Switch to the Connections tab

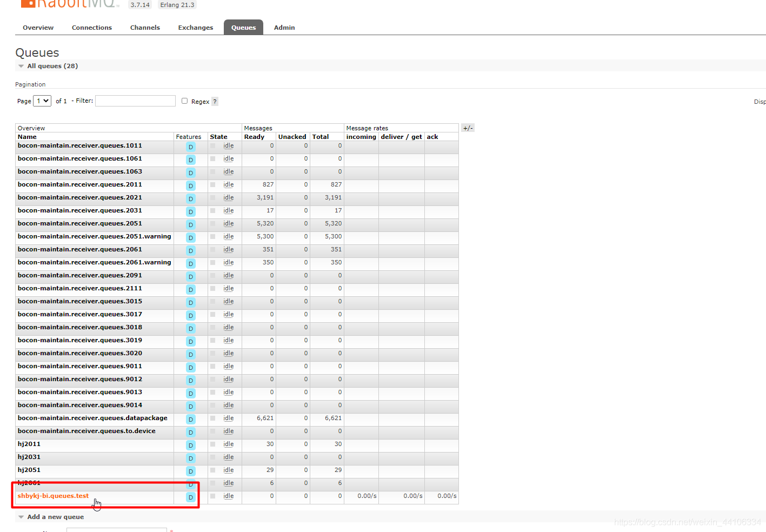(92, 28)
